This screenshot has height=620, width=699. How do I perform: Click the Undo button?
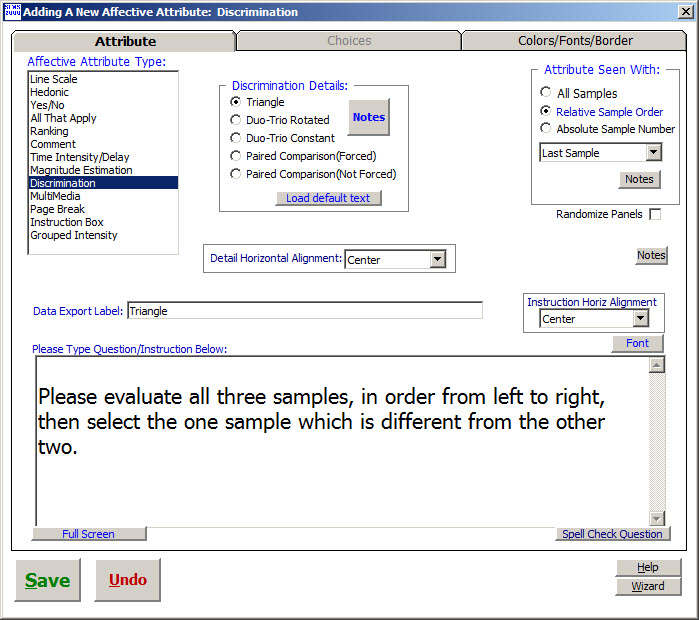click(x=128, y=580)
